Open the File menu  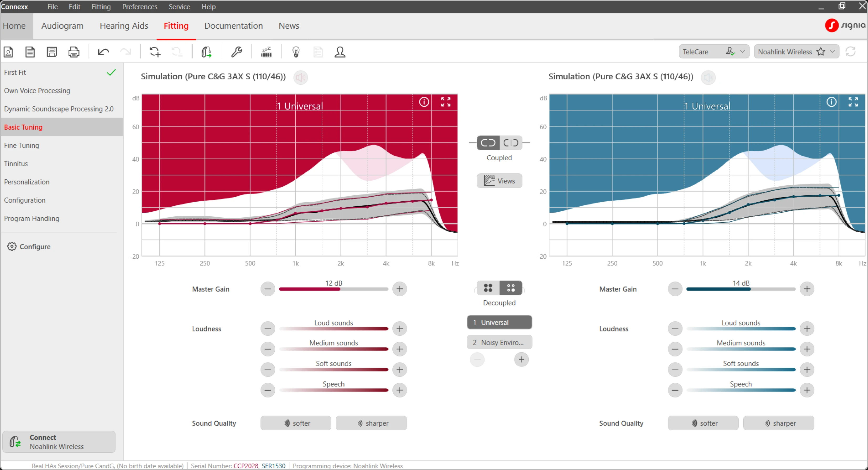[52, 7]
